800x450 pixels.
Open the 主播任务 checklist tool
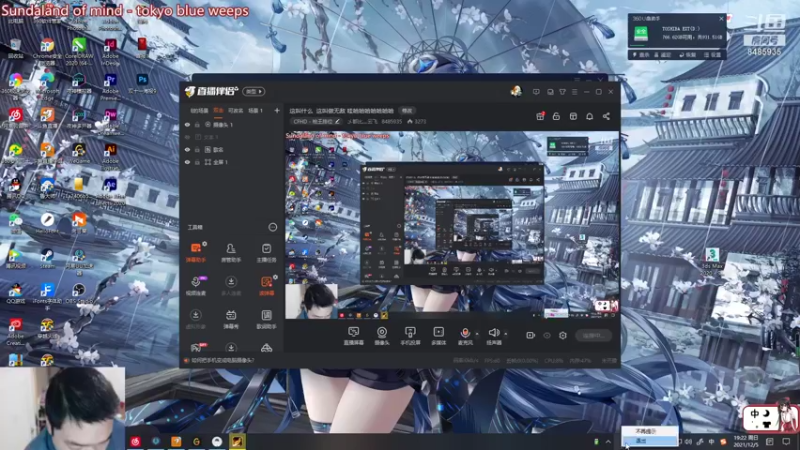coord(266,252)
